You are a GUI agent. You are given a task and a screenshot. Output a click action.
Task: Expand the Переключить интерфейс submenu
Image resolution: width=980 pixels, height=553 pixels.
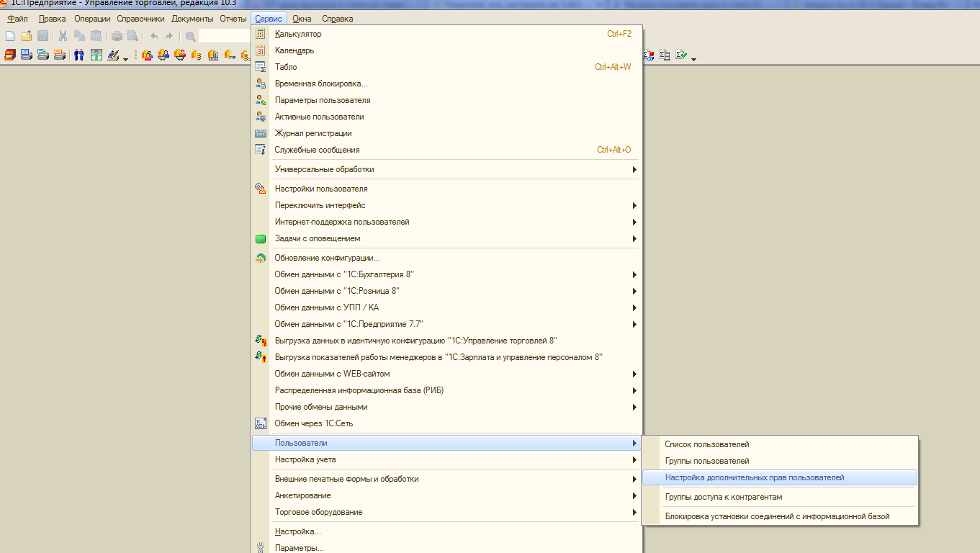click(x=634, y=205)
